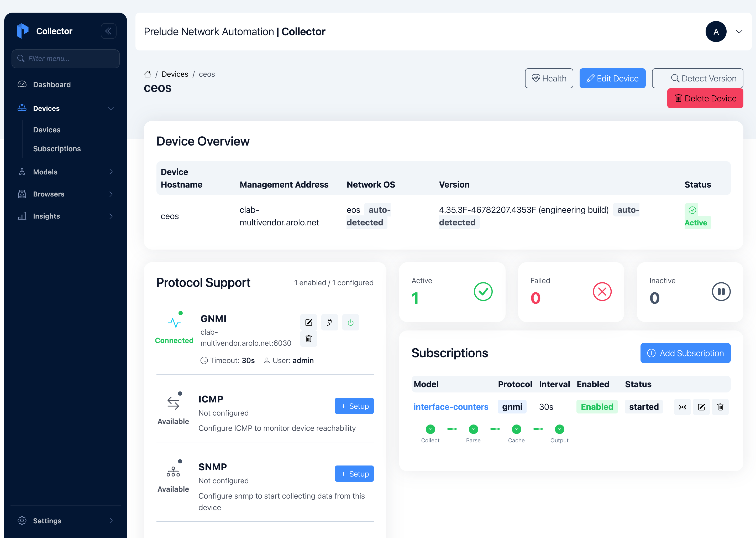Open the Devices submenu item
Viewport: 756px width, 538px height.
(47, 130)
